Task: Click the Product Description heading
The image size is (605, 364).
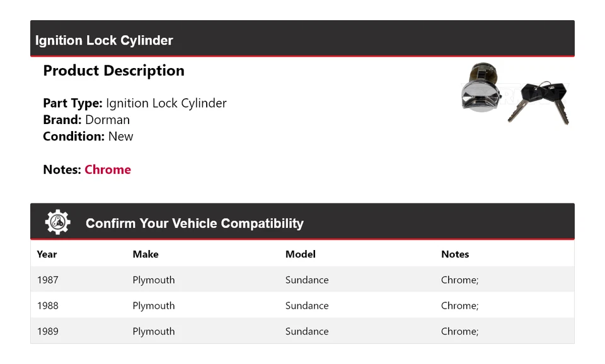Action: point(113,71)
